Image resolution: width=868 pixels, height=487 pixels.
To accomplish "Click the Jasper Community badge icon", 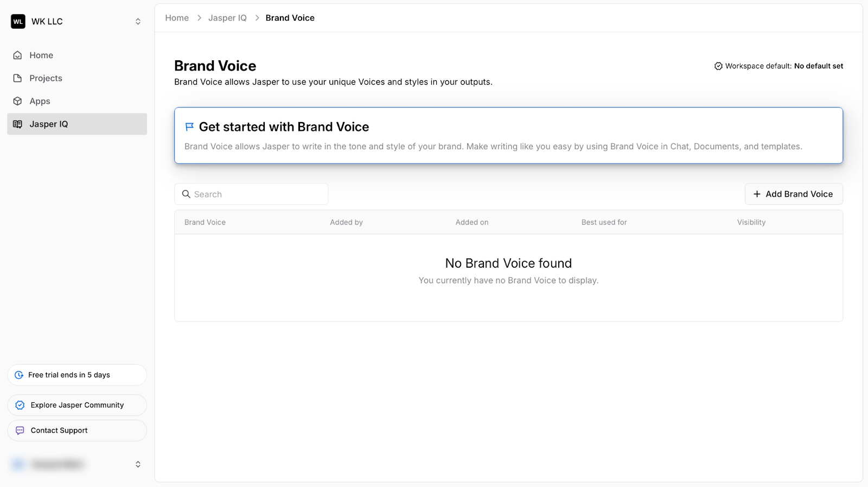I will click(x=20, y=405).
